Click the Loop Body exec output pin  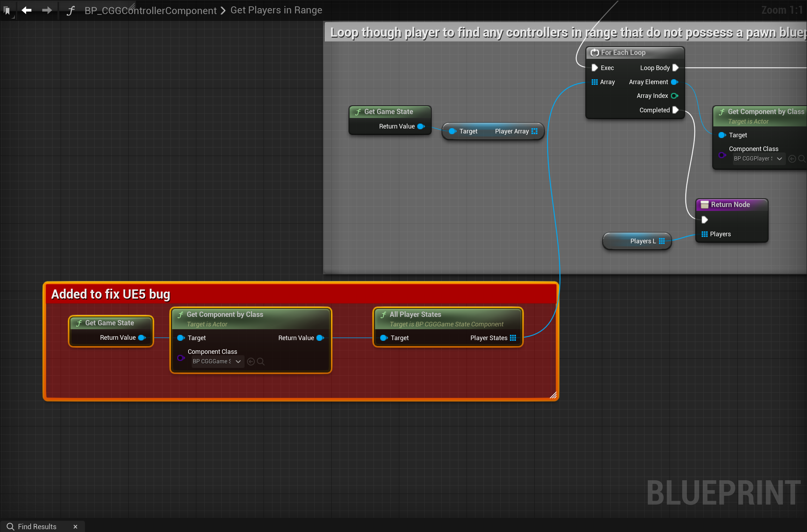[675, 68]
